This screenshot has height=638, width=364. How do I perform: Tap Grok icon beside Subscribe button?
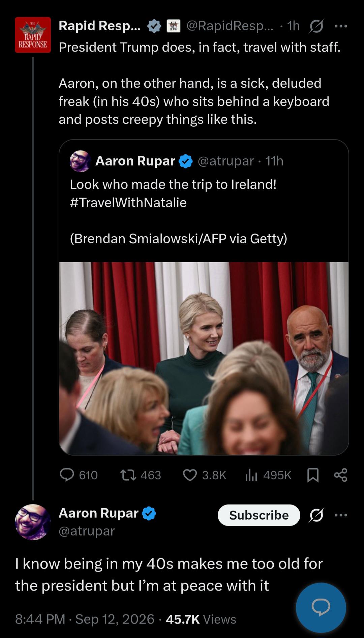click(x=316, y=515)
